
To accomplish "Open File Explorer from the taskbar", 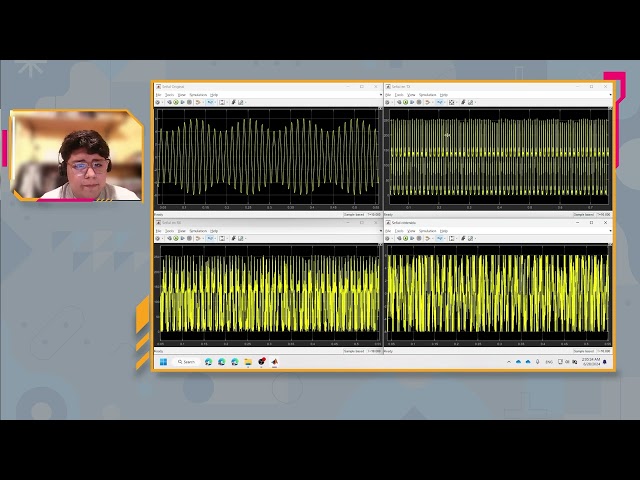I will 248,362.
